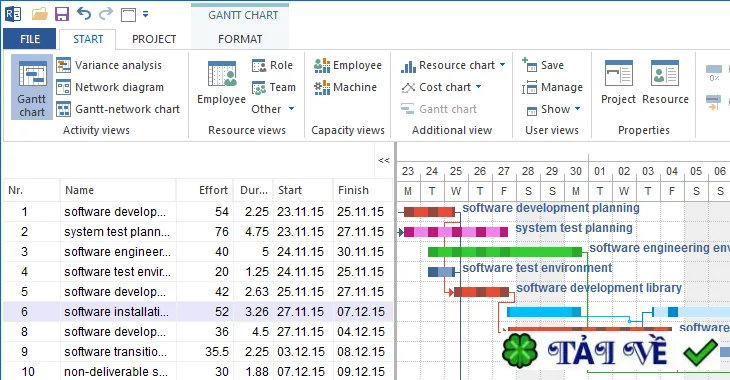
Task: Collapse the table panel with the << button
Action: click(x=384, y=161)
